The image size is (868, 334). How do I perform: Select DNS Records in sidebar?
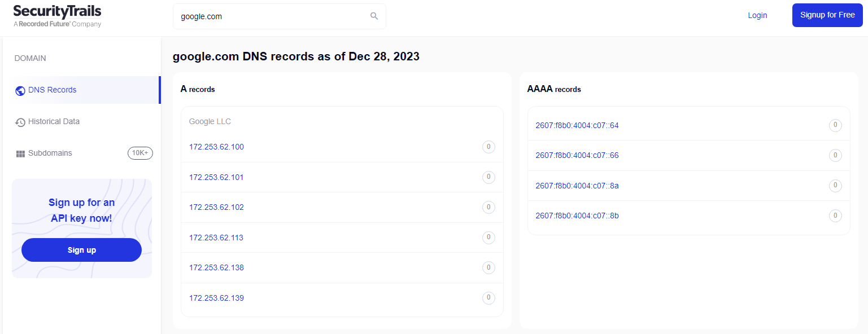tap(52, 90)
